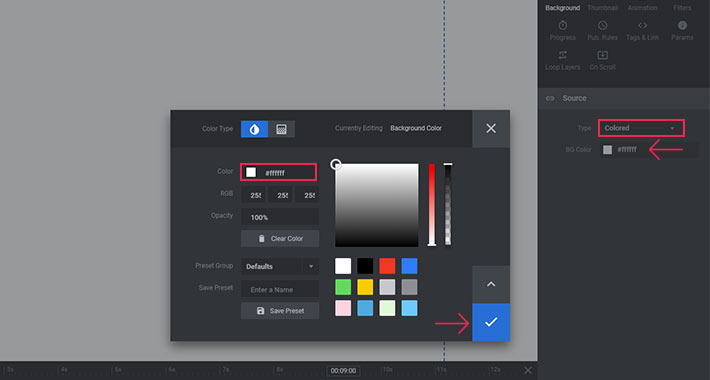
Task: Select the black preset swatch
Action: point(365,266)
